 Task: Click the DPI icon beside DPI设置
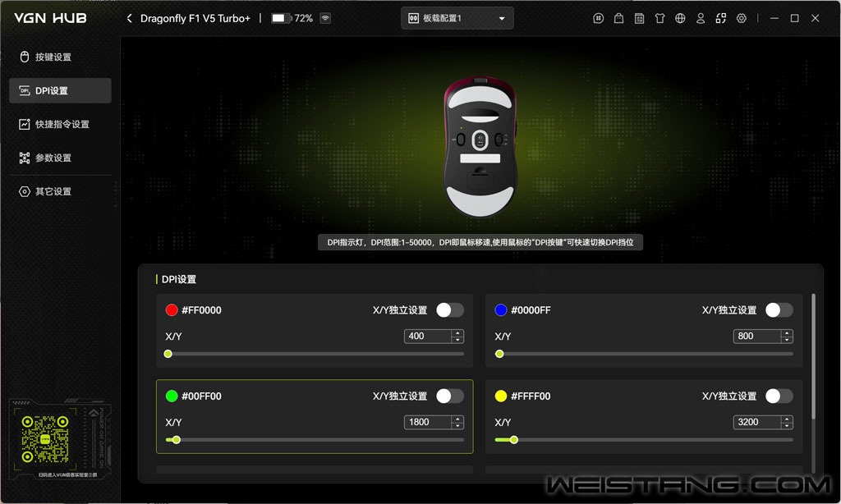pos(24,90)
